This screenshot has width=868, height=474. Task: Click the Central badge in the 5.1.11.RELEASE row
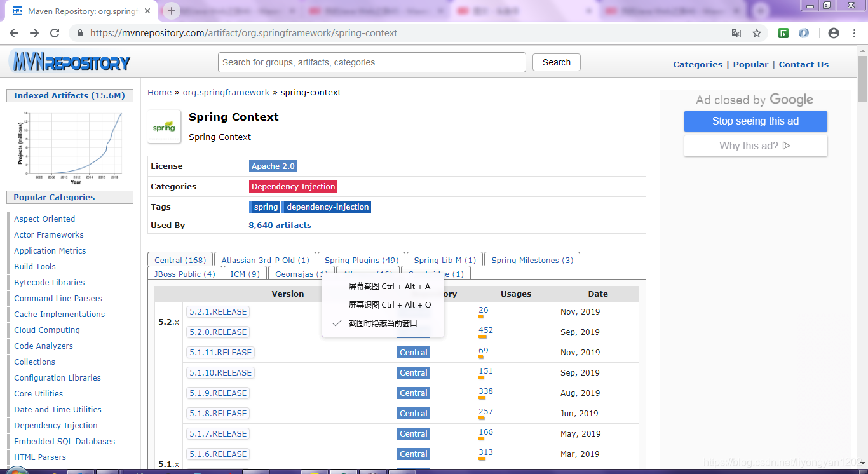point(414,352)
